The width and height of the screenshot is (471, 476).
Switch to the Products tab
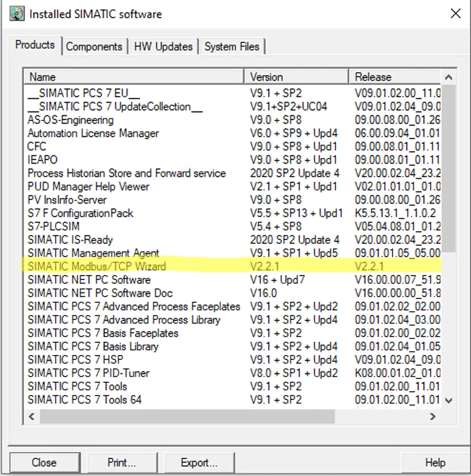[x=35, y=45]
